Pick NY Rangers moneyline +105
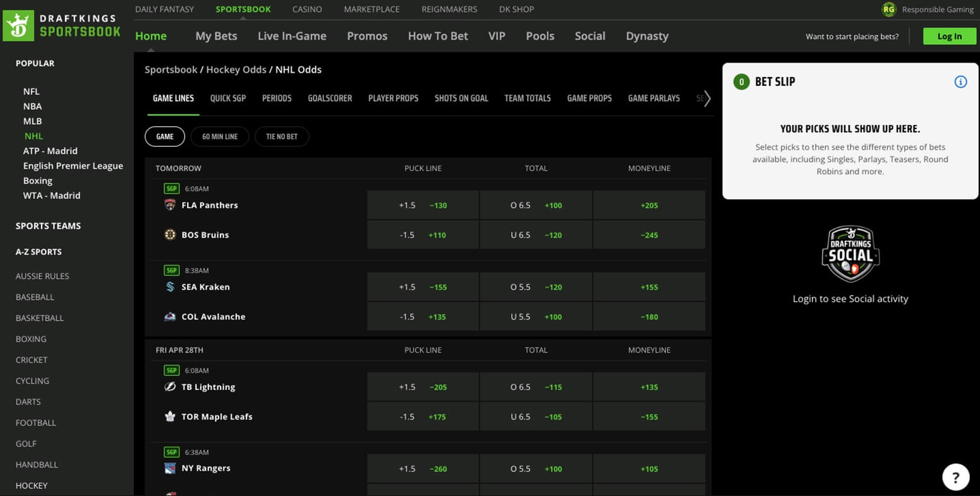This screenshot has height=496, width=980. [650, 469]
